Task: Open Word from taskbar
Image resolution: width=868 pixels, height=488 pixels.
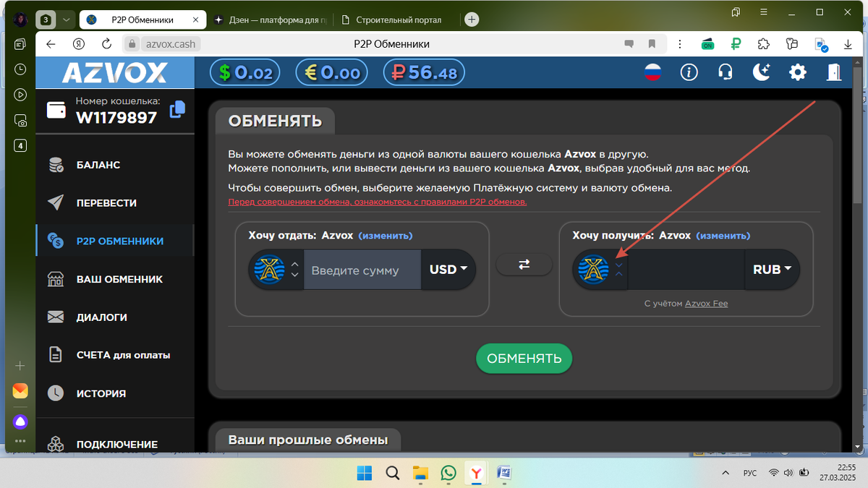Action: [x=504, y=473]
